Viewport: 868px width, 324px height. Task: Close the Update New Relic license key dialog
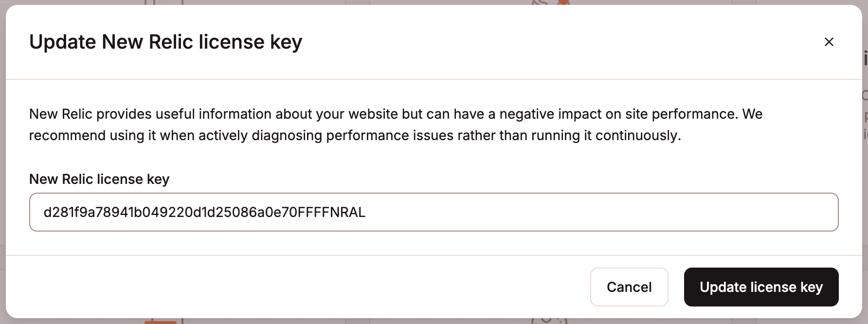tap(829, 42)
